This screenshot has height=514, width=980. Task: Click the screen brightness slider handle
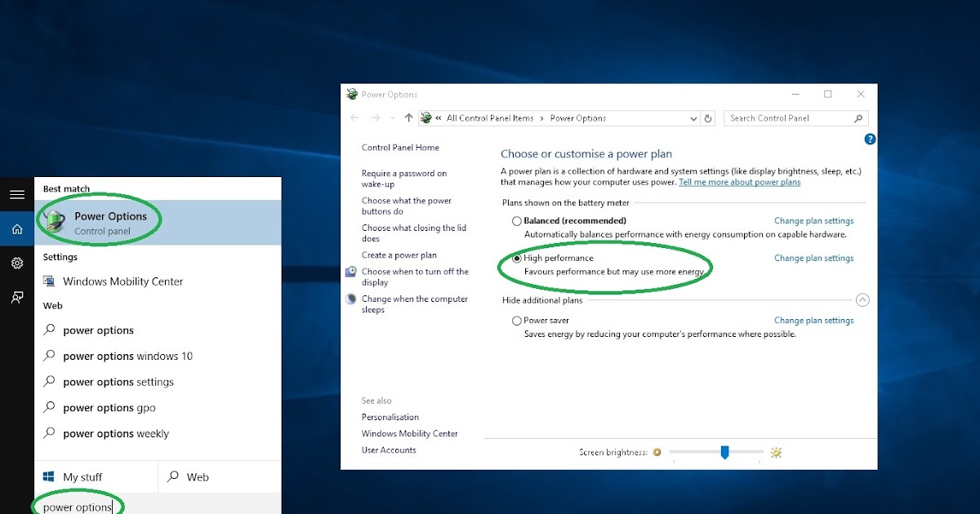tap(724, 452)
